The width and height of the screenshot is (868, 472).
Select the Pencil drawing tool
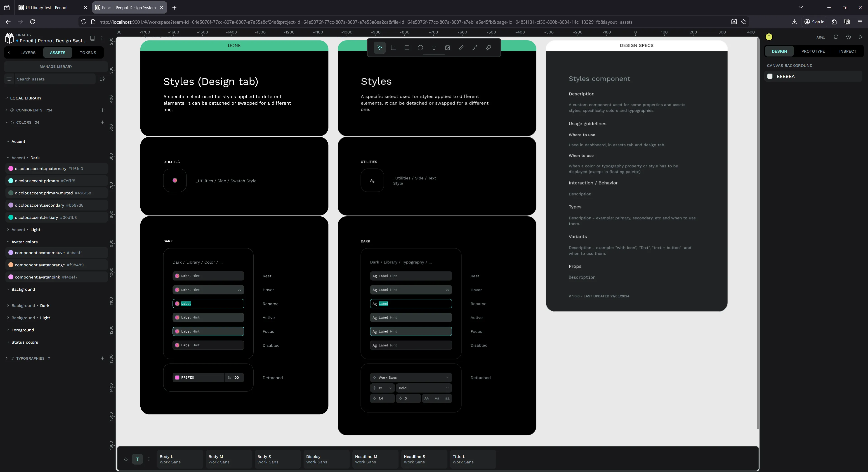click(461, 47)
